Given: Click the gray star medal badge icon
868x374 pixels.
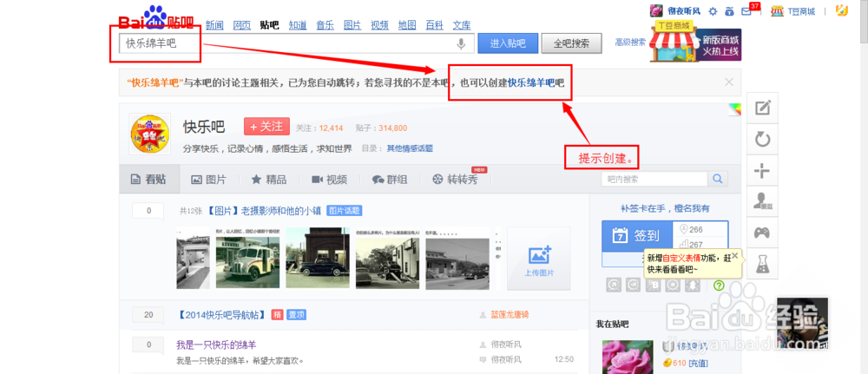Looking at the screenshot, I should tap(673, 285).
